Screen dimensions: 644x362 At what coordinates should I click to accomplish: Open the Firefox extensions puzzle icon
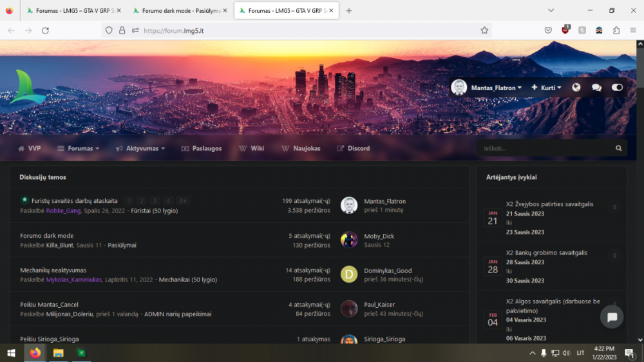(x=616, y=30)
